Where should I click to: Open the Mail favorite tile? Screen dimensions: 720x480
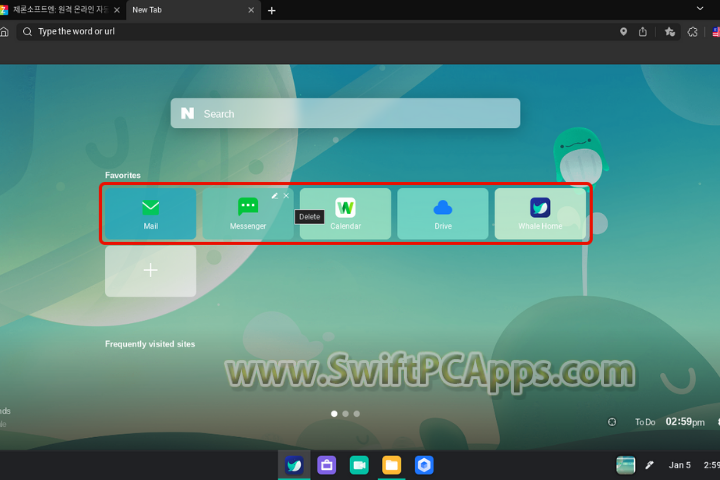tap(150, 214)
